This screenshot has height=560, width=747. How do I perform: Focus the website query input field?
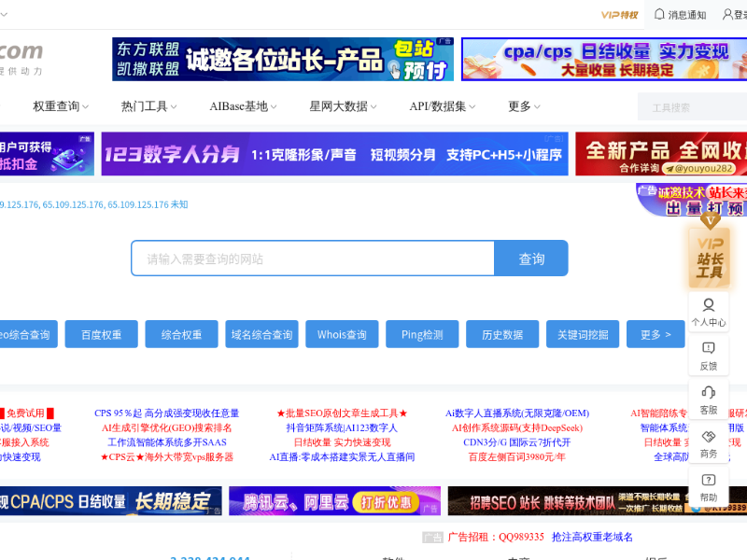point(312,259)
